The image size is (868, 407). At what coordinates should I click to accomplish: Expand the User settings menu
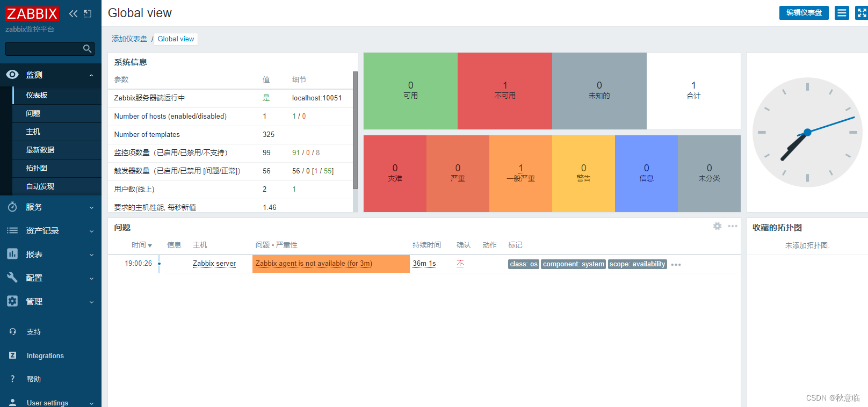click(91, 403)
